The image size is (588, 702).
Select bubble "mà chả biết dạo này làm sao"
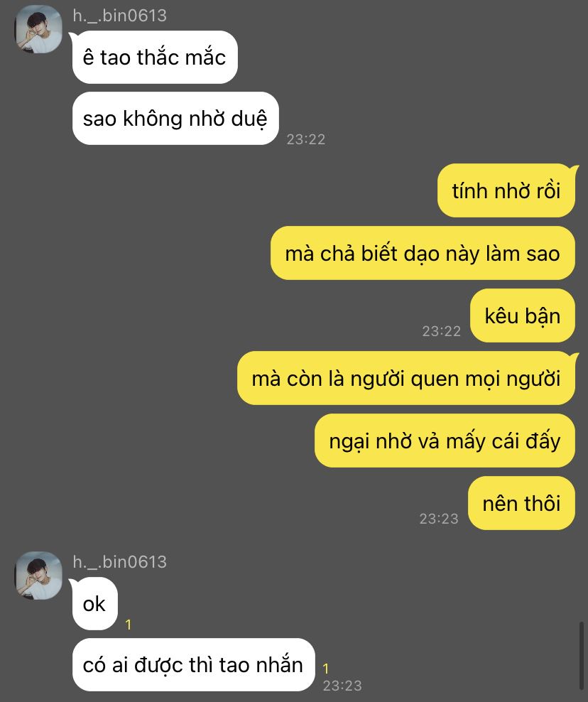[423, 254]
